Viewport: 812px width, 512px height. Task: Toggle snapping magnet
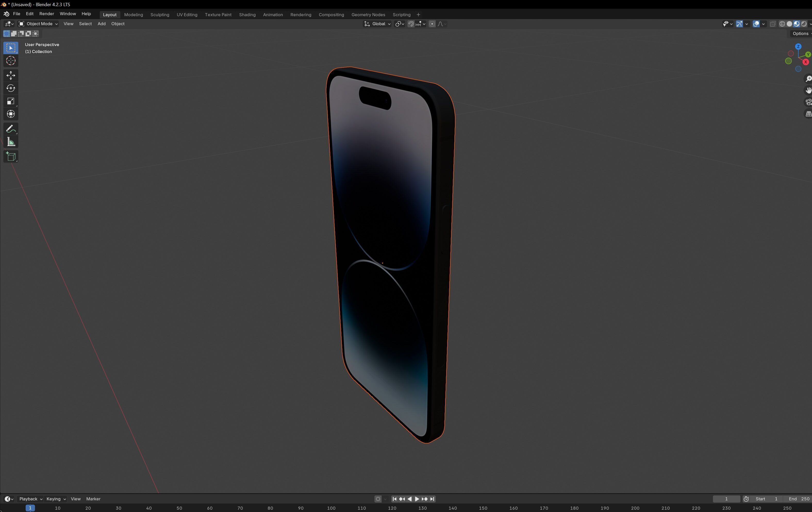click(x=411, y=24)
